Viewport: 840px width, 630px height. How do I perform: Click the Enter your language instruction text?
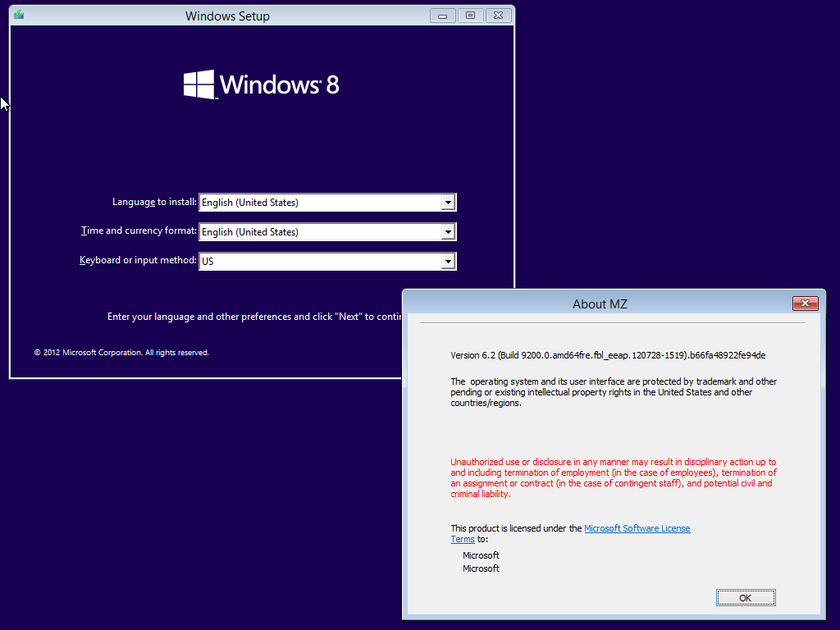(x=254, y=317)
